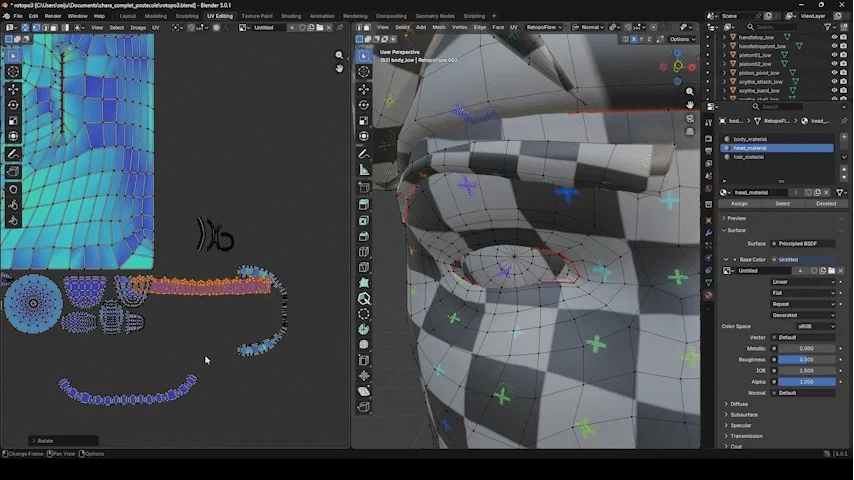
Task: Click the Deselect material button
Action: [825, 203]
